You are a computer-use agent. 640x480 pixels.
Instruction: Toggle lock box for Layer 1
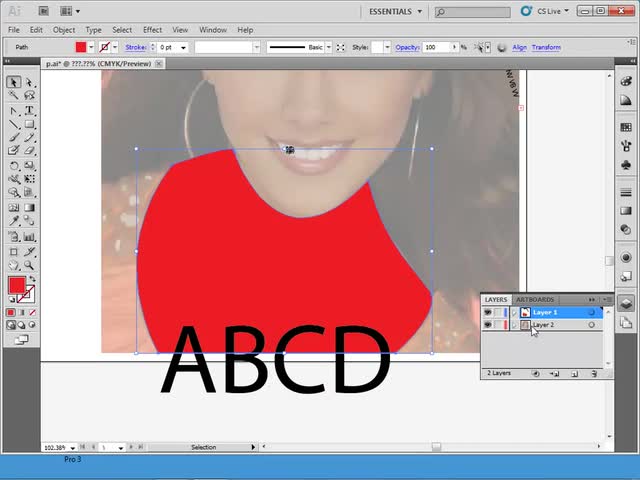click(498, 313)
